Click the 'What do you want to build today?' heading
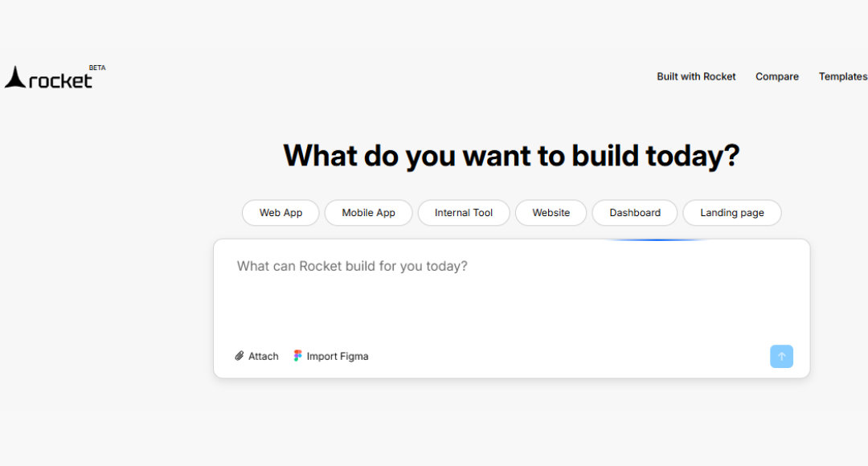The height and width of the screenshot is (466, 868). (x=511, y=156)
